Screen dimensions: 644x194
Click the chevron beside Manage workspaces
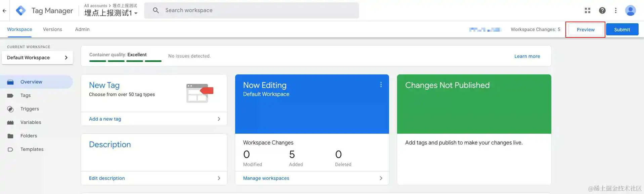coord(381,178)
